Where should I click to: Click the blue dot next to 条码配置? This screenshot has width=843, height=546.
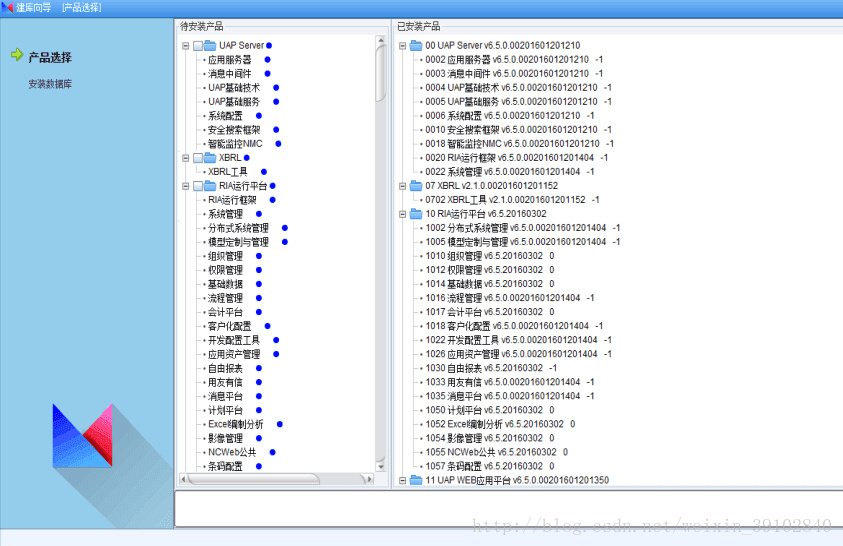point(259,466)
